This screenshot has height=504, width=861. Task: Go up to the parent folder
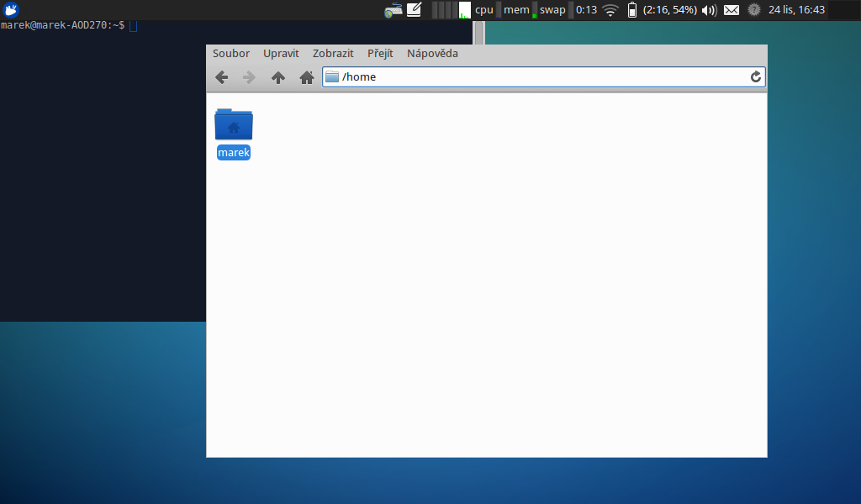pos(278,77)
